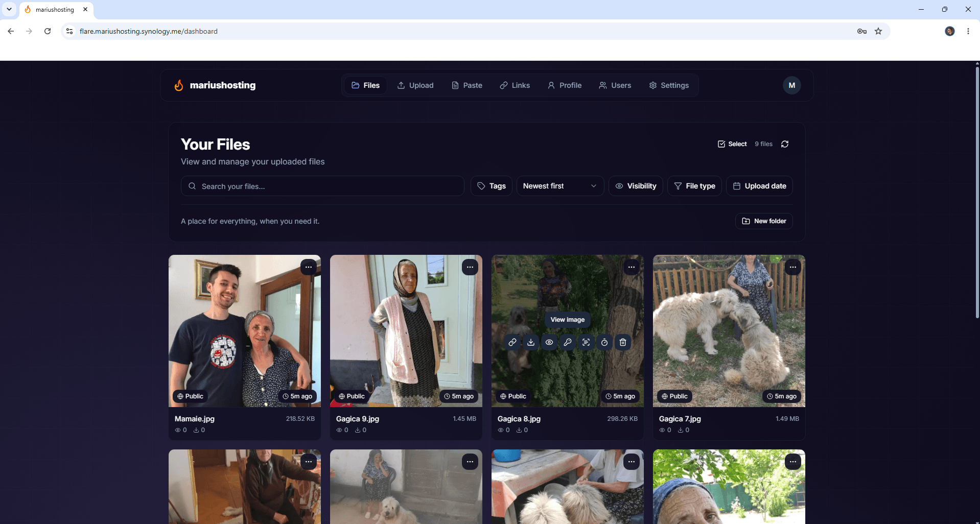The image size is (980, 524).
Task: Focus the Search your files field
Action: [x=322, y=186]
